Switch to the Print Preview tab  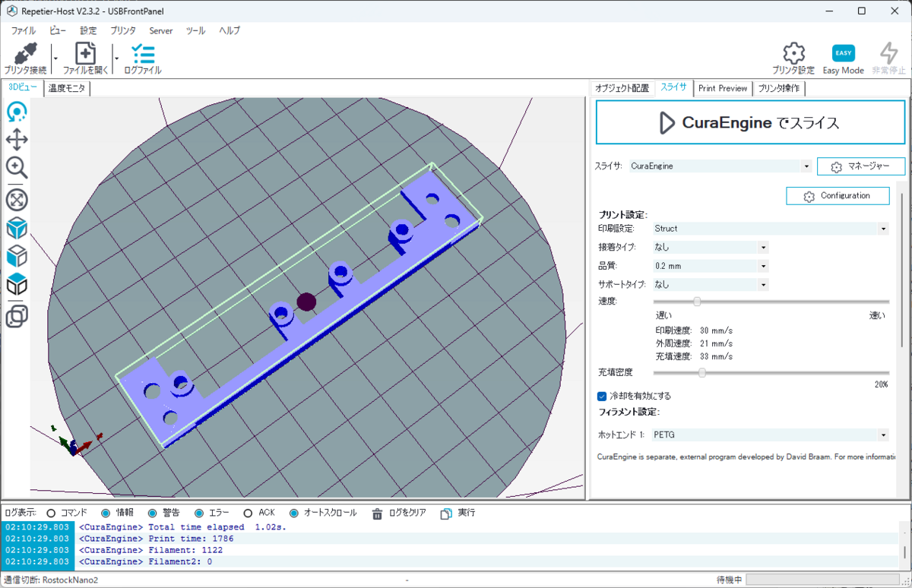click(x=723, y=88)
